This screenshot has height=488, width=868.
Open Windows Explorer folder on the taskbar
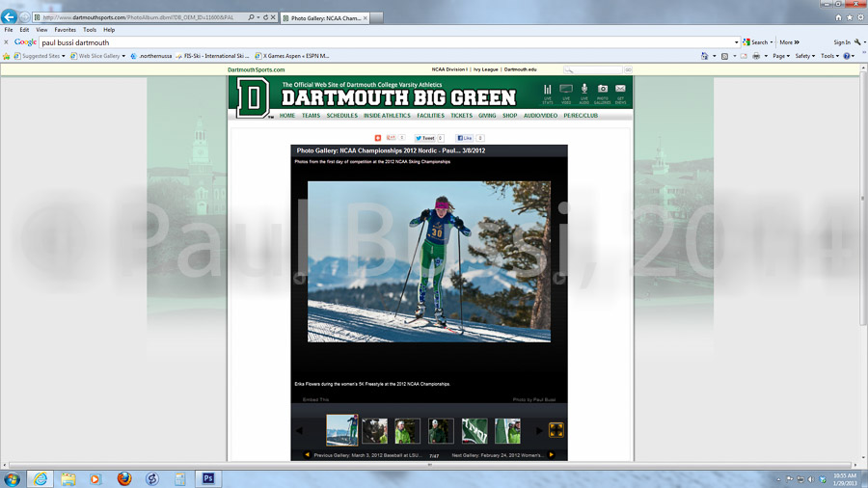point(68,478)
